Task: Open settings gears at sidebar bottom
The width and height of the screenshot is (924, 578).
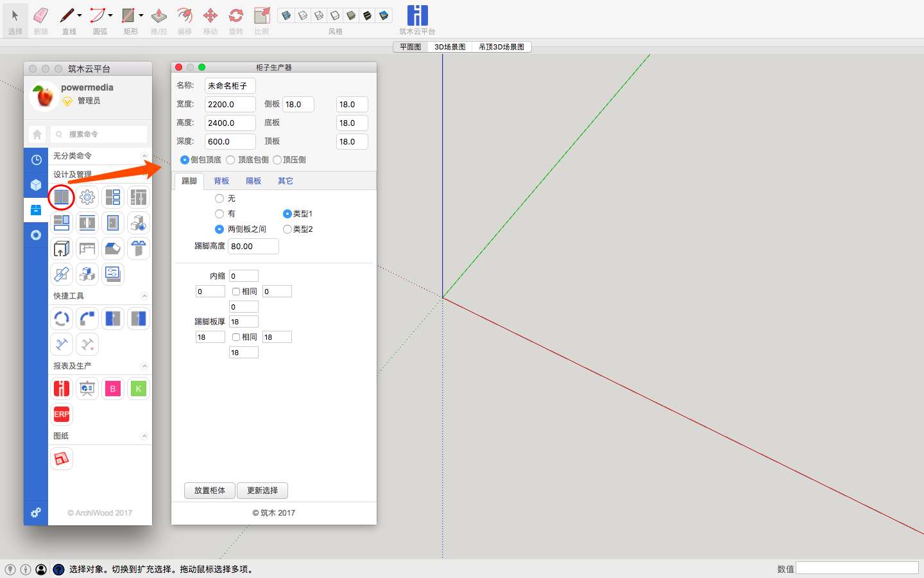Action: click(x=36, y=512)
